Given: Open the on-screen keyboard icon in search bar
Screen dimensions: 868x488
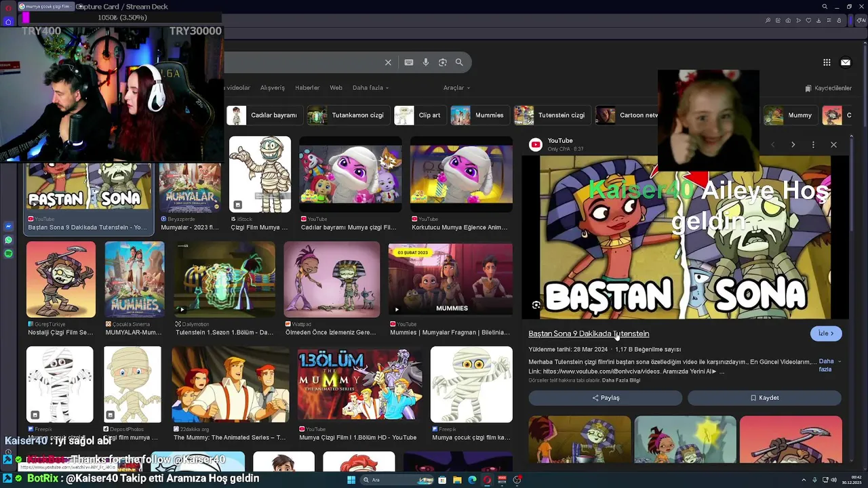Looking at the screenshot, I should pos(409,62).
